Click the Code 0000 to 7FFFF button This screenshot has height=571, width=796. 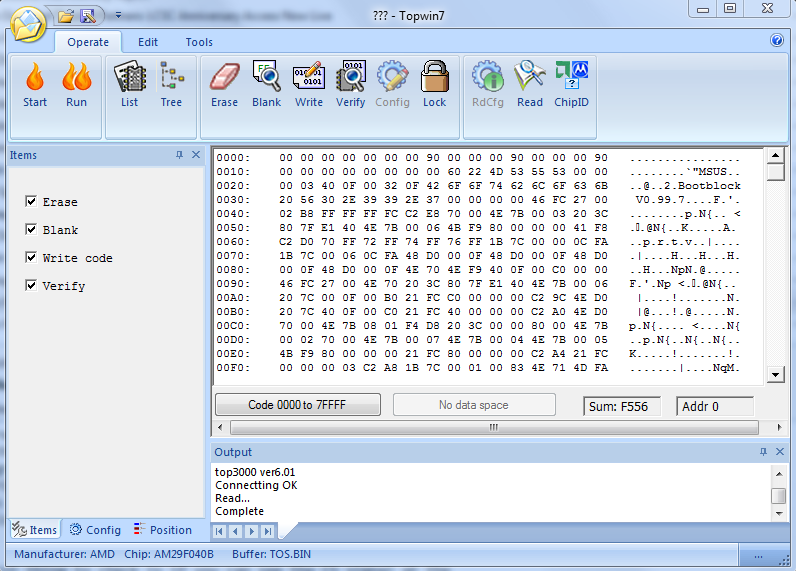tap(297, 405)
